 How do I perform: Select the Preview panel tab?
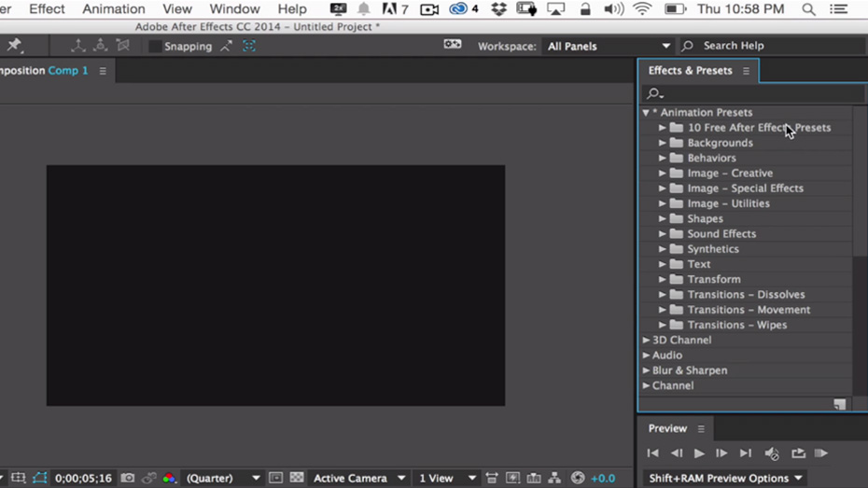[x=667, y=429]
